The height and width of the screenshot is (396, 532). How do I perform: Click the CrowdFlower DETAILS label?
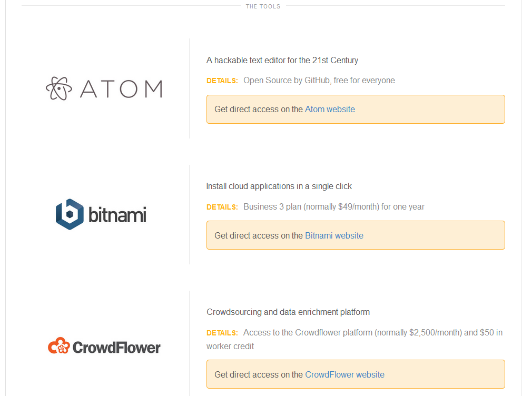pyautogui.click(x=222, y=333)
